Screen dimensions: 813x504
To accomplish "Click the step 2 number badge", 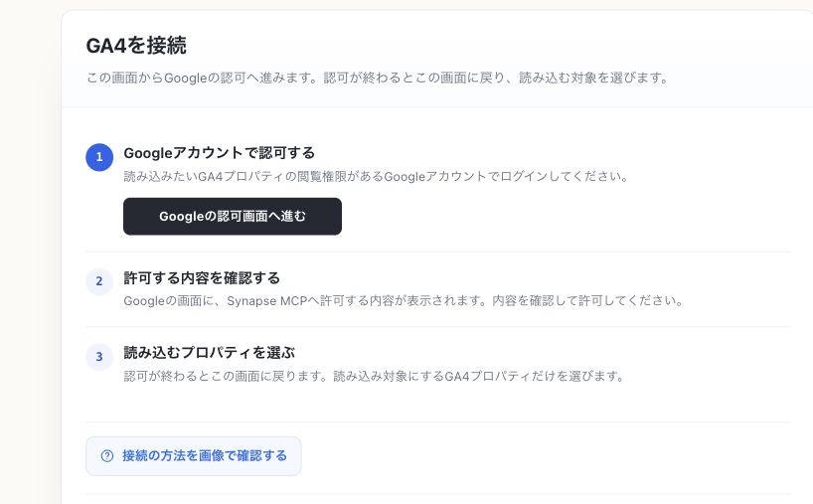I will tap(99, 281).
